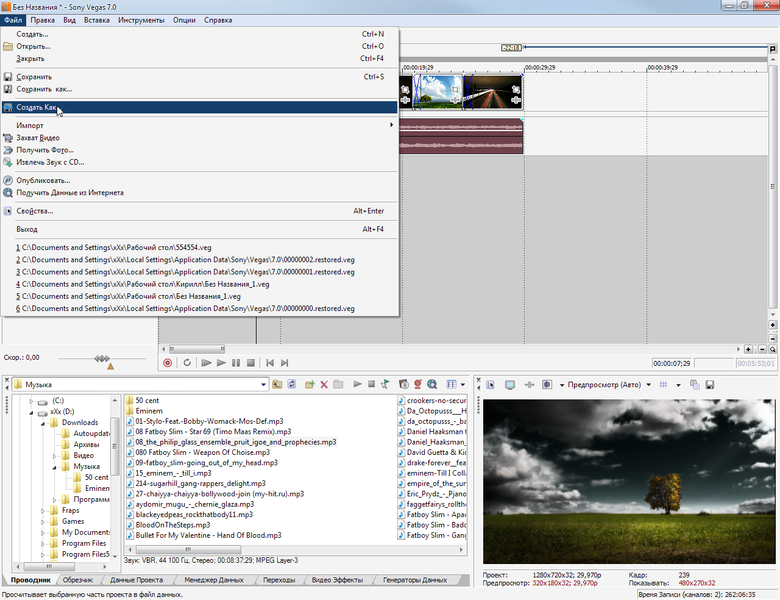Stop timeline playback

click(251, 363)
